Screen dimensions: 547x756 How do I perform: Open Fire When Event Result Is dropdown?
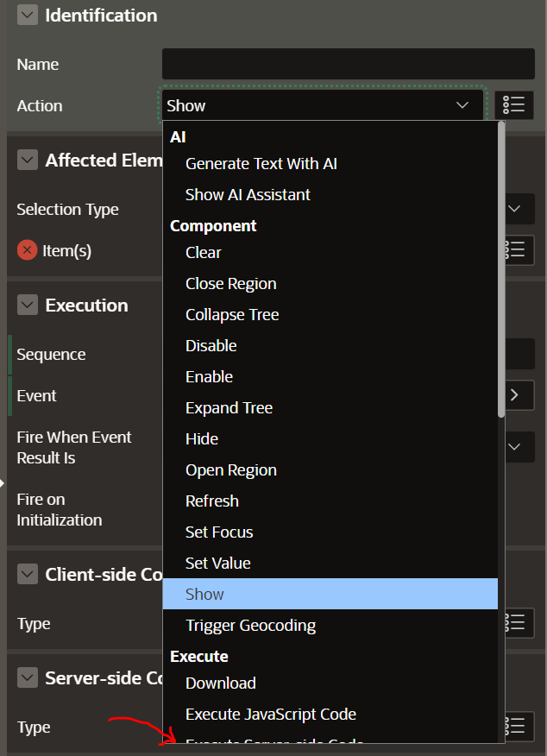[515, 447]
